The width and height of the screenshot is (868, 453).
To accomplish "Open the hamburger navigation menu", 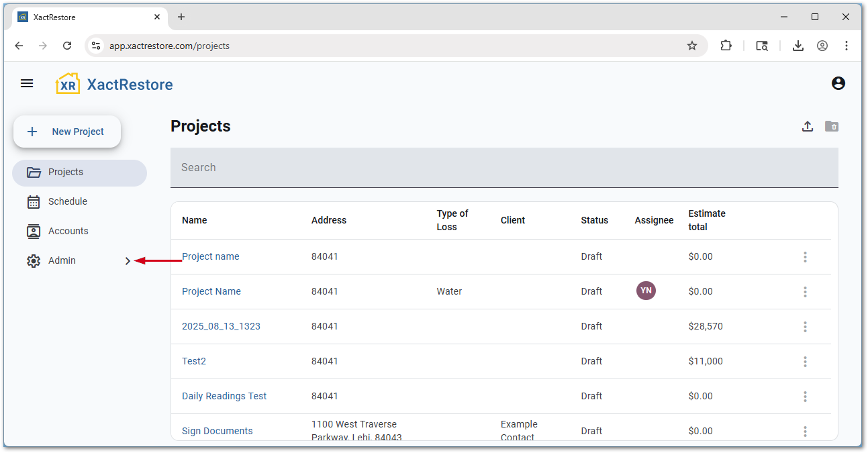I will pyautogui.click(x=27, y=83).
